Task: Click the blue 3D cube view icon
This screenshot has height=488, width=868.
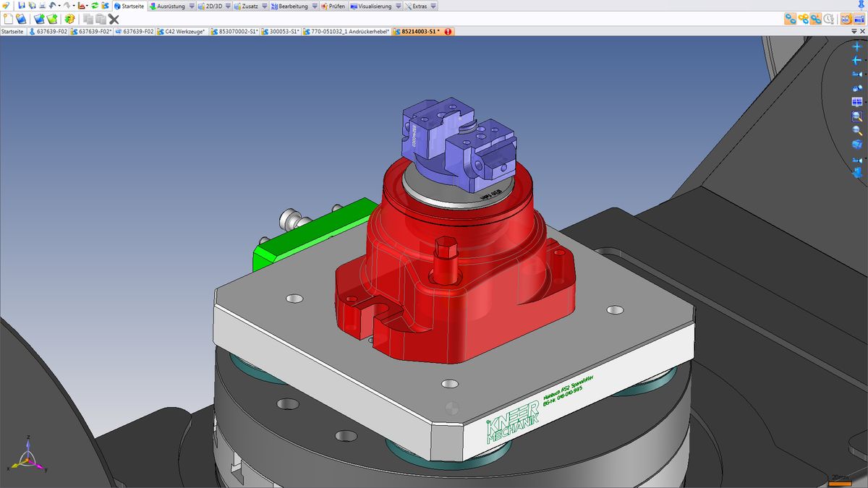Action: tap(857, 145)
